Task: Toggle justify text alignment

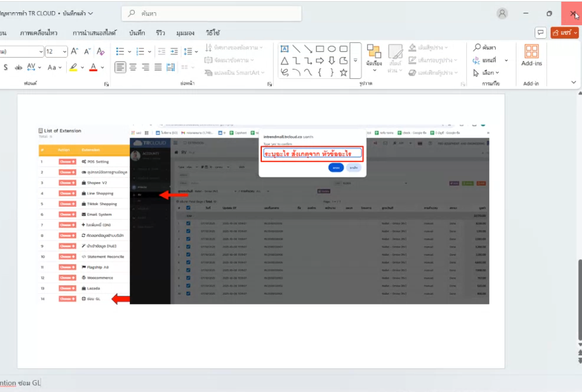Action: pyautogui.click(x=158, y=67)
